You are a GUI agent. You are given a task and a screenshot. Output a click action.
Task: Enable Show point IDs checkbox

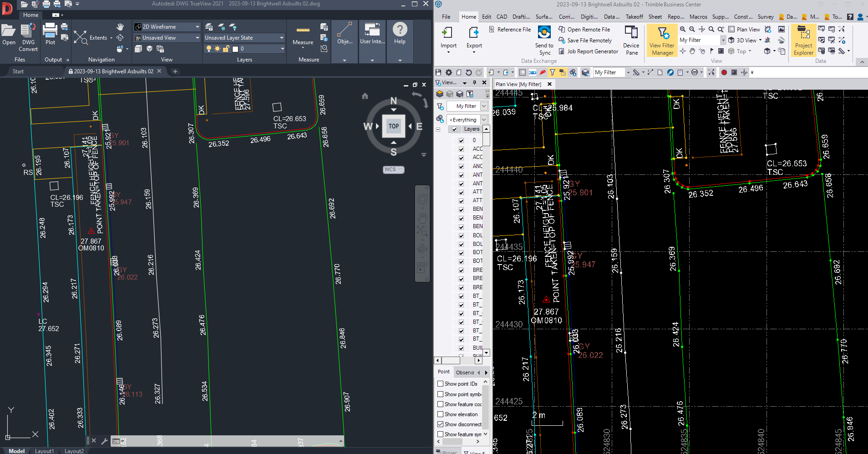pyautogui.click(x=441, y=384)
